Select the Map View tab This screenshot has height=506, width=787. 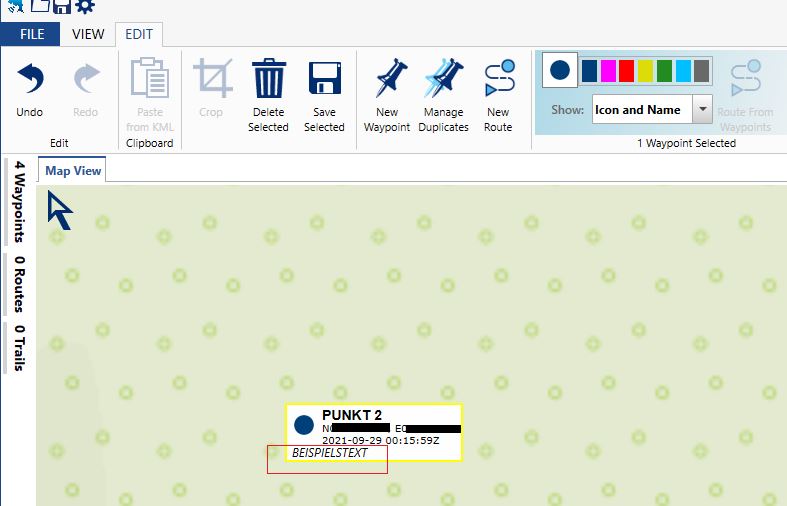click(73, 171)
